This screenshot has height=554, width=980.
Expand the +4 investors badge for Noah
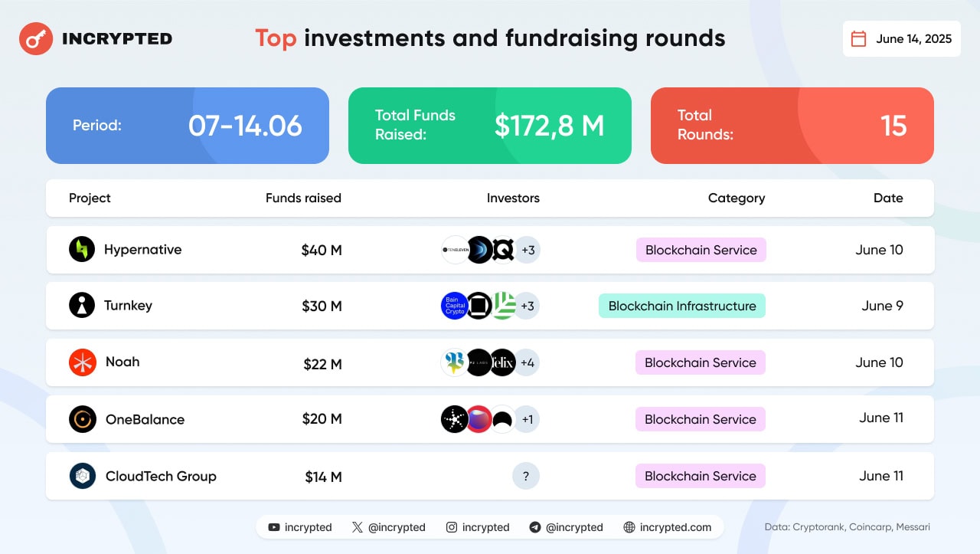(x=527, y=362)
